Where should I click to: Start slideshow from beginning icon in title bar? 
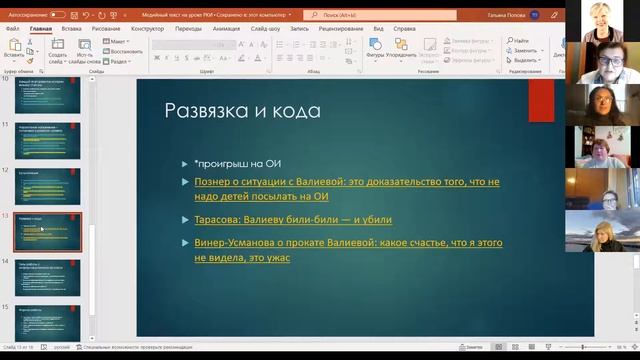113,15
